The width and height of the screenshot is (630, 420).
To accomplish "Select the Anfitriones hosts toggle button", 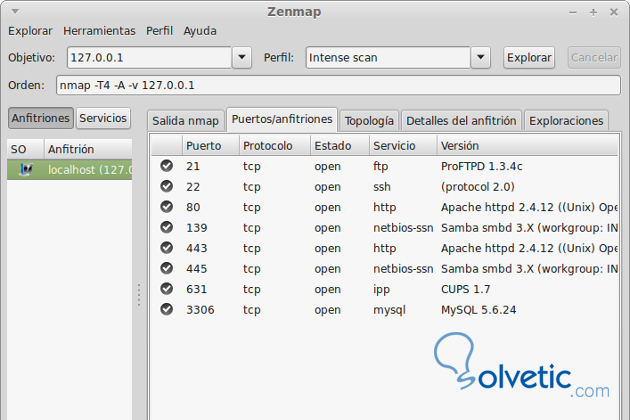I will 41,118.
